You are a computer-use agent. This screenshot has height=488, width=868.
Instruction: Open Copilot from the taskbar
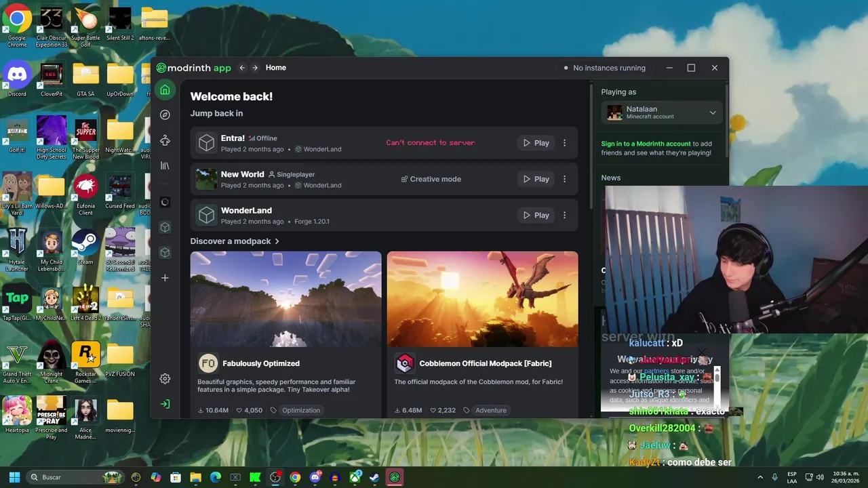[x=156, y=477]
